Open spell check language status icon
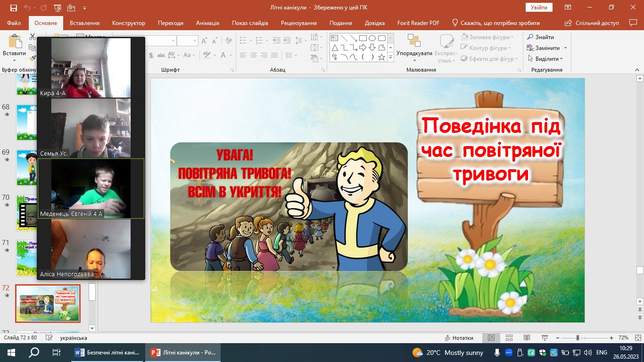 [x=49, y=338]
